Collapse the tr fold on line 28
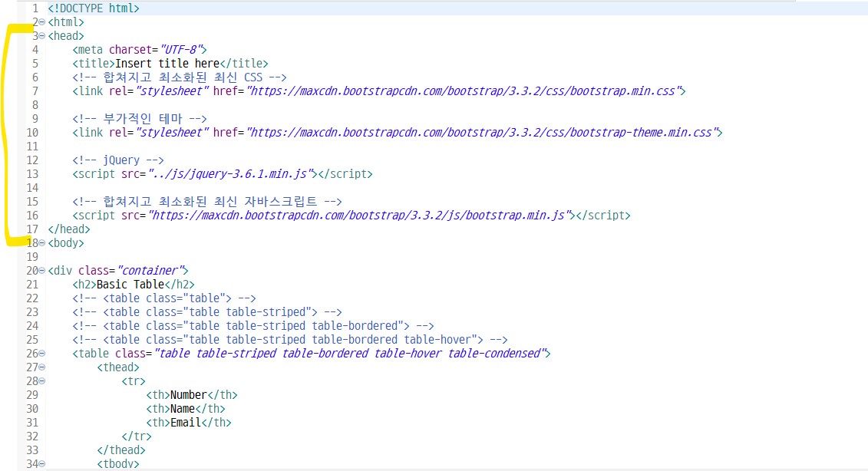868x471 pixels. pyautogui.click(x=42, y=380)
